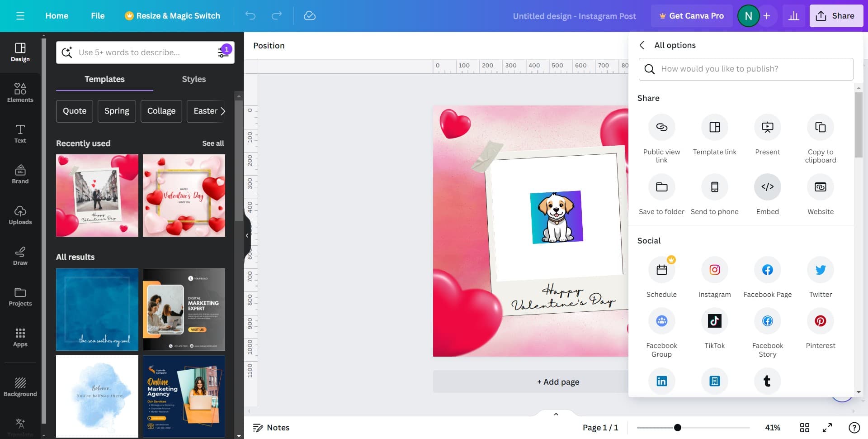The height and width of the screenshot is (439, 868).
Task: Select the Draw tool in sidebar
Action: [x=20, y=256]
